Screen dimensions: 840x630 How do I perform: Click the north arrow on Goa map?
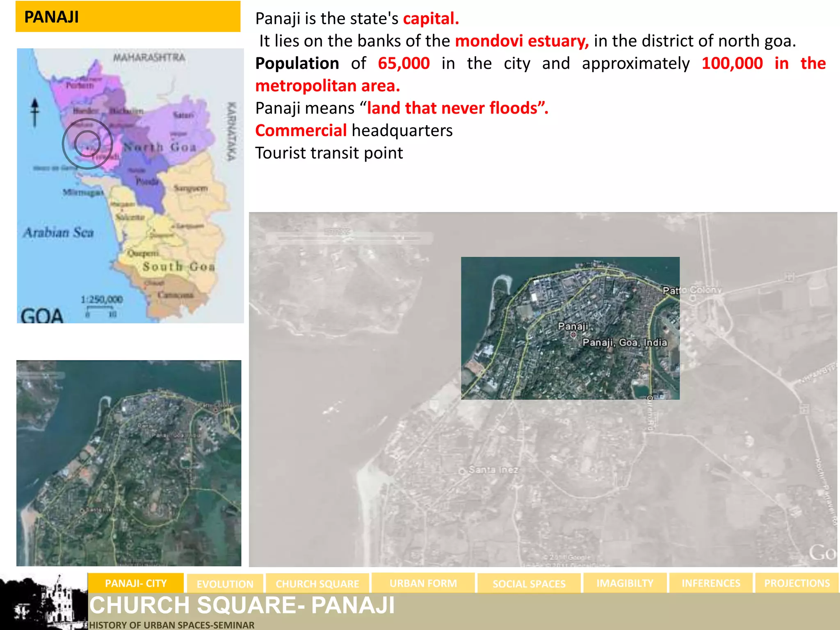(x=35, y=112)
